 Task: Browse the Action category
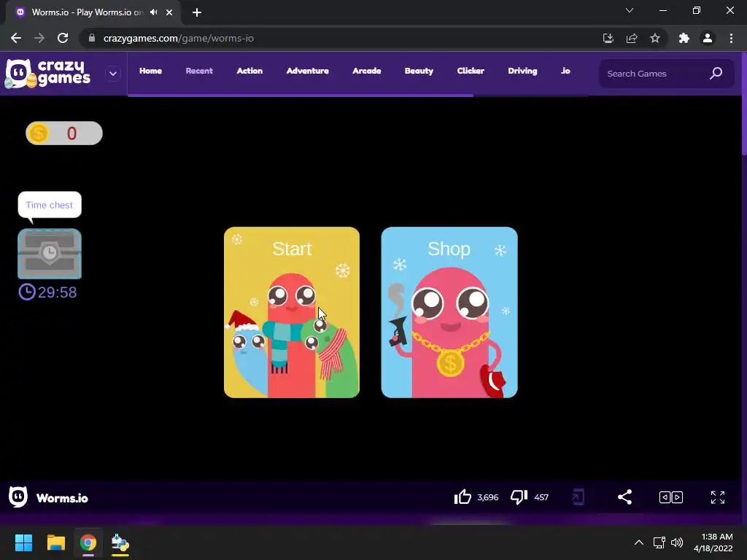coord(249,71)
